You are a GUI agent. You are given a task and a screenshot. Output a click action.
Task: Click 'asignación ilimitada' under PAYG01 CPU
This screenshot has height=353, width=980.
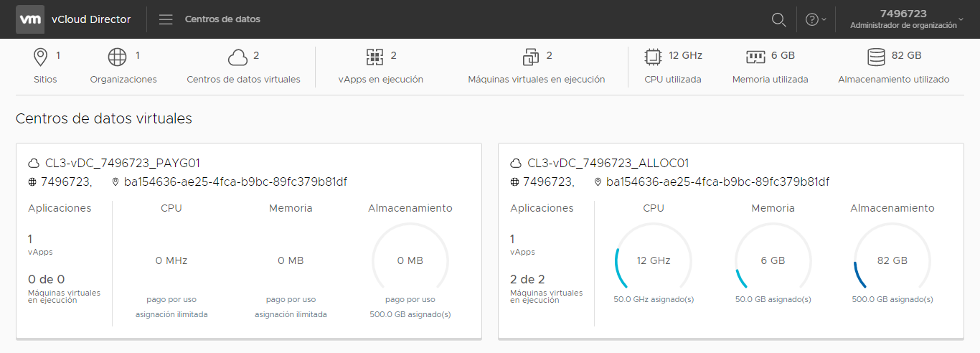pos(171,314)
